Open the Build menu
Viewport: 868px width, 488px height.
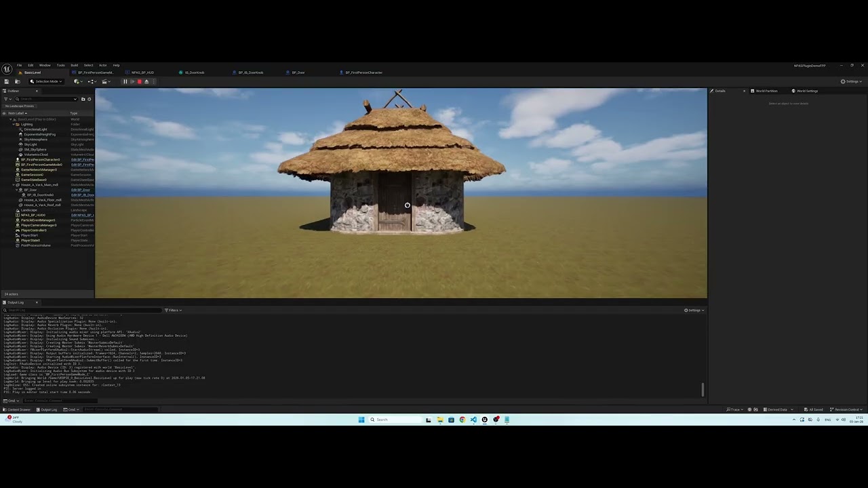point(74,65)
